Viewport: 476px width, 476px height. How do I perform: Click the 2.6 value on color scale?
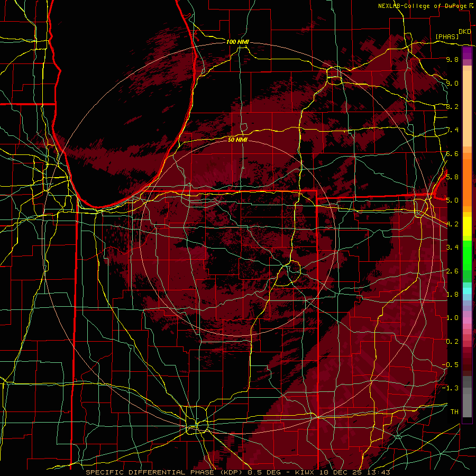click(x=452, y=271)
